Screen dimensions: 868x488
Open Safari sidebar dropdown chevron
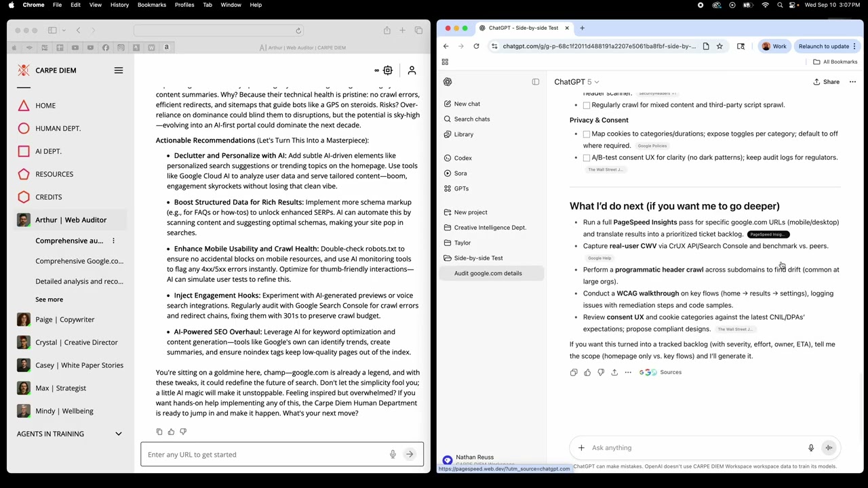click(63, 30)
